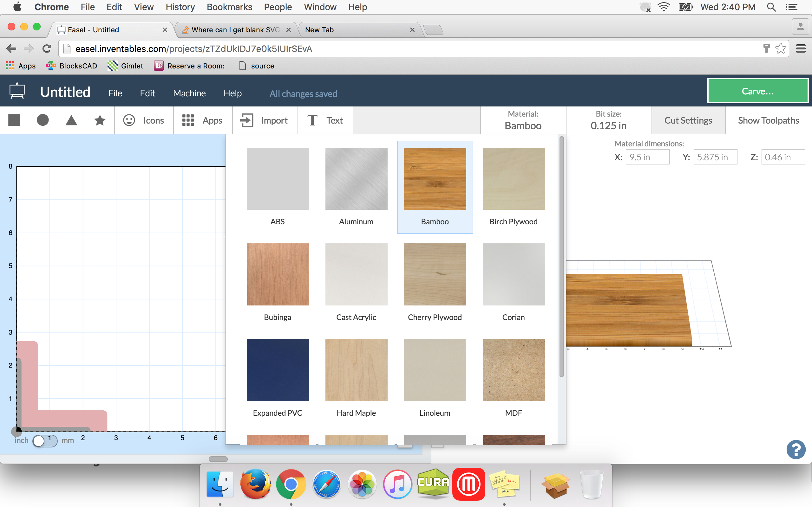The width and height of the screenshot is (812, 507).
Task: Select the Star shape tool
Action: (99, 121)
